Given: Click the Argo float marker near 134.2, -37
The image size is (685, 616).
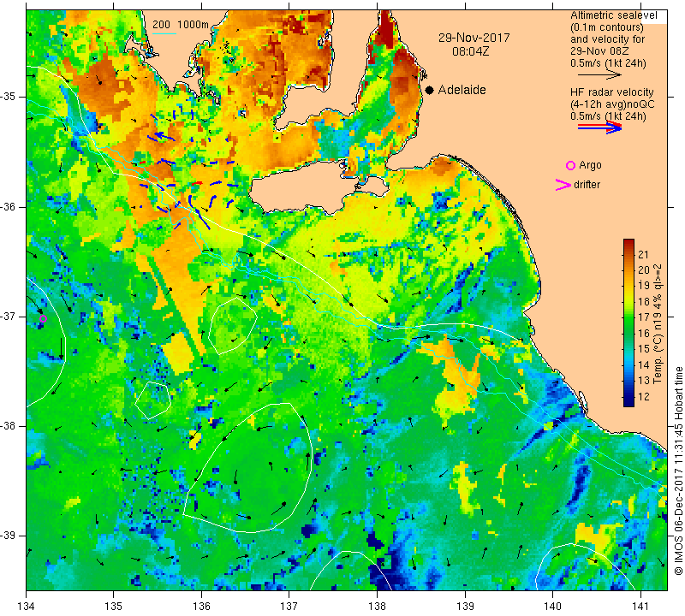Looking at the screenshot, I should coord(43,319).
